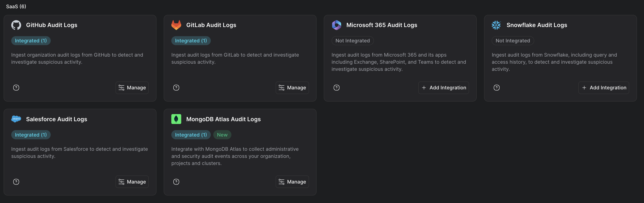
Task: Click the GitLab fox logo icon
Action: [x=176, y=25]
